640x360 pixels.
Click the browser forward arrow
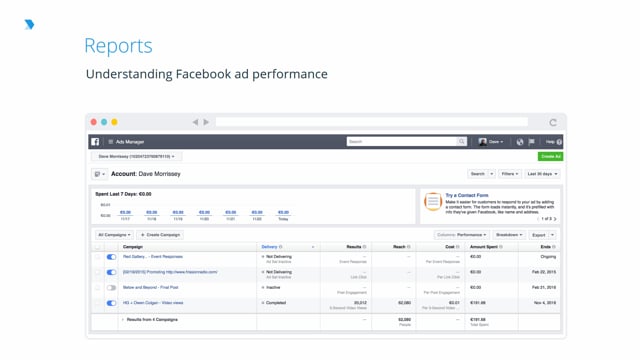206,122
